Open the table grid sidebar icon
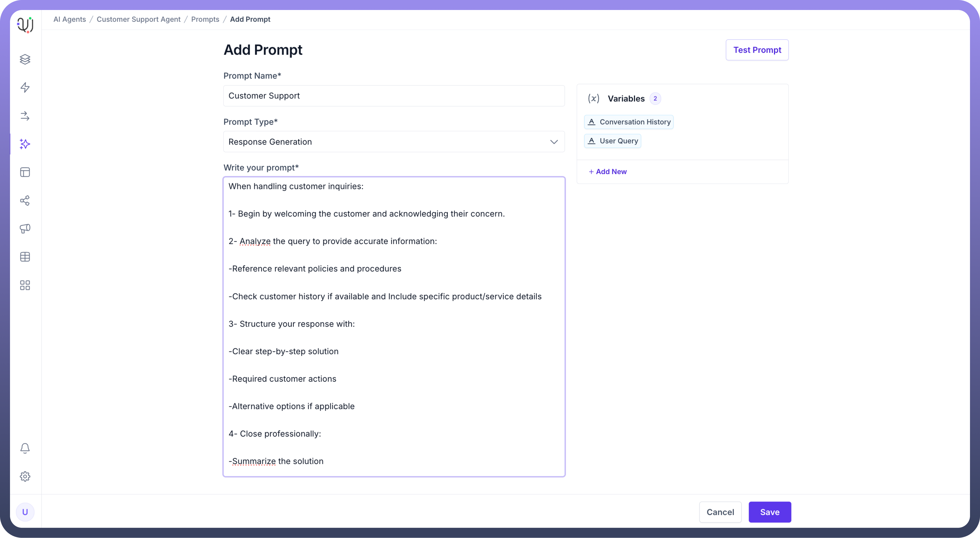This screenshot has width=980, height=538. click(25, 257)
